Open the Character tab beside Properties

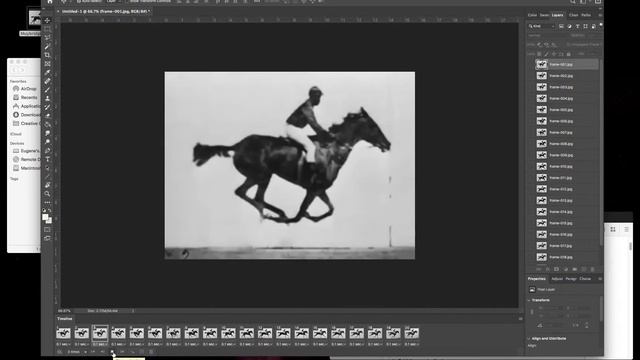tap(585, 279)
